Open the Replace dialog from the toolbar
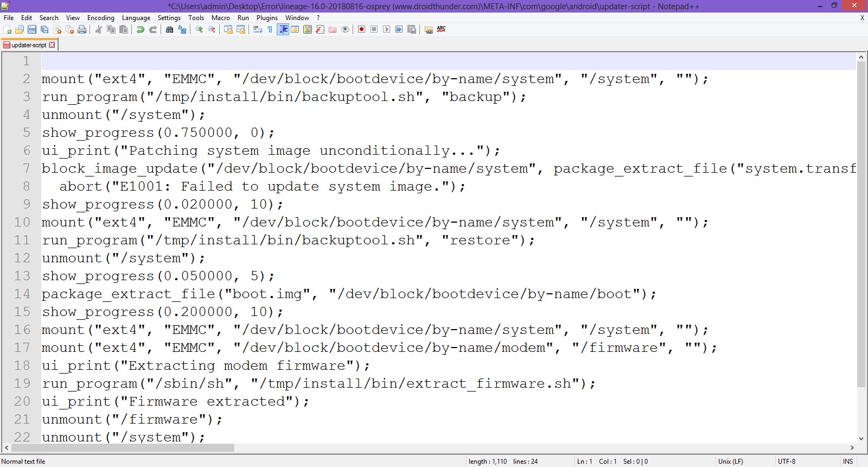The width and height of the screenshot is (868, 467). 182,29
